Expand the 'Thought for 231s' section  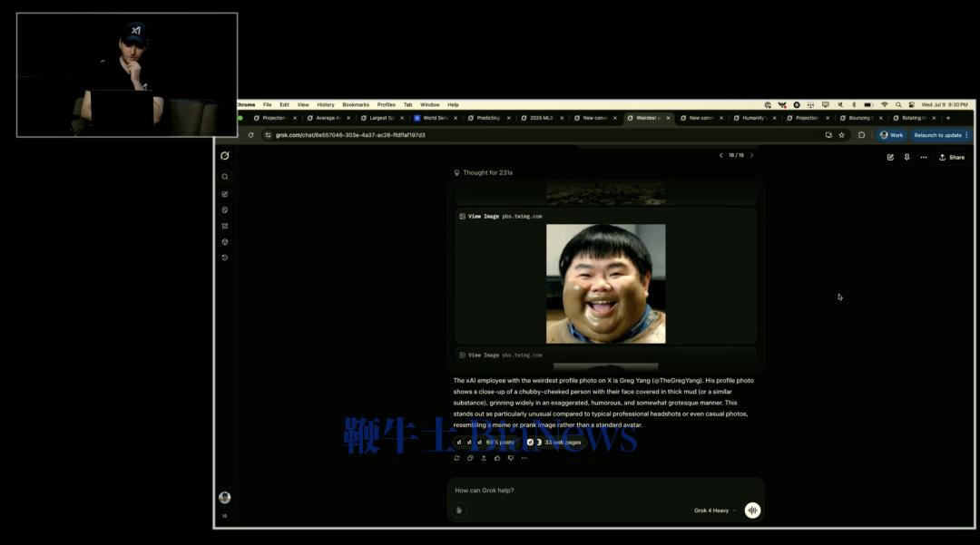pos(483,173)
